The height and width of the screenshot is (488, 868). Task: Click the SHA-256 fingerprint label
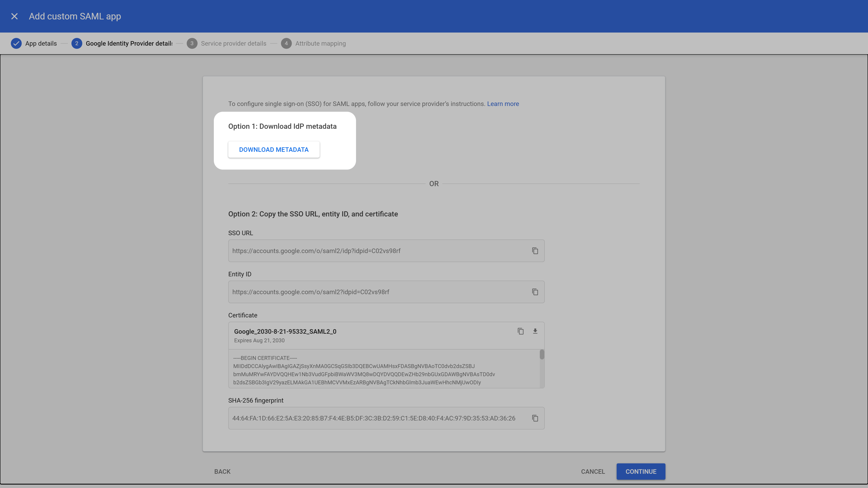pos(256,400)
